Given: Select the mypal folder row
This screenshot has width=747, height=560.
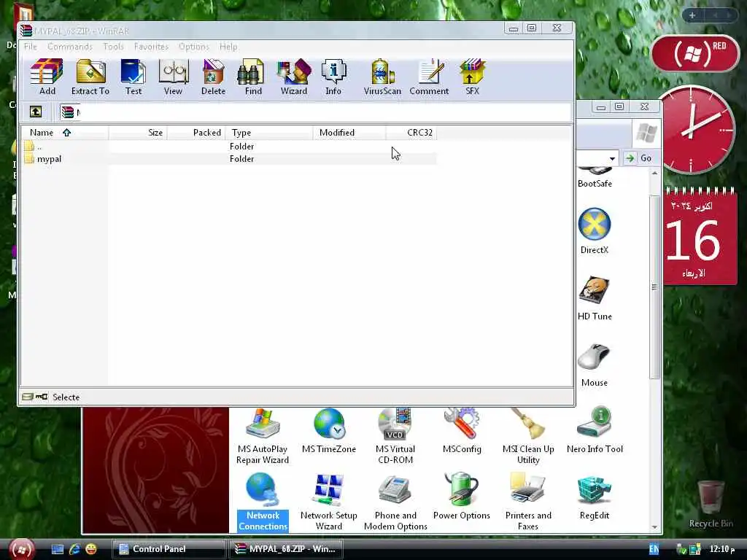Looking at the screenshot, I should [229, 159].
